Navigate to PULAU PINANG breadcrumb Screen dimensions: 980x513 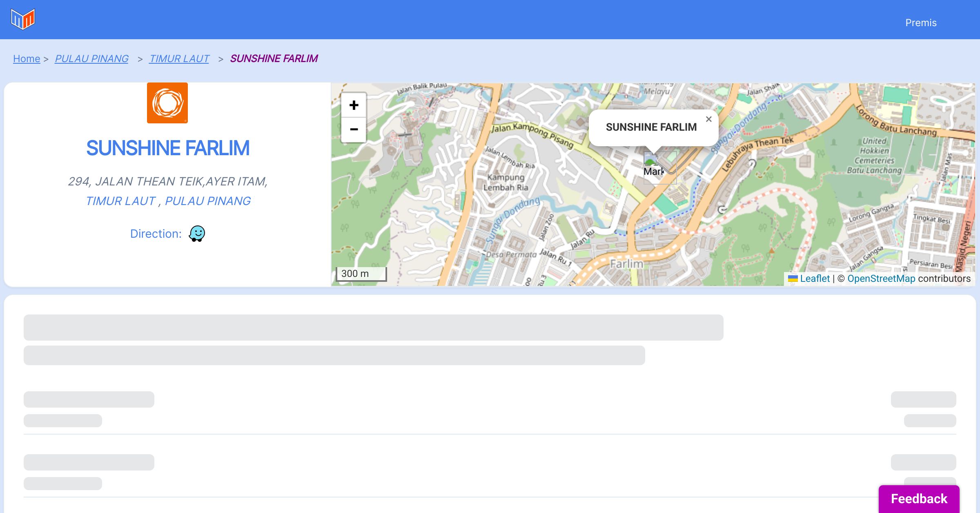[x=91, y=59]
